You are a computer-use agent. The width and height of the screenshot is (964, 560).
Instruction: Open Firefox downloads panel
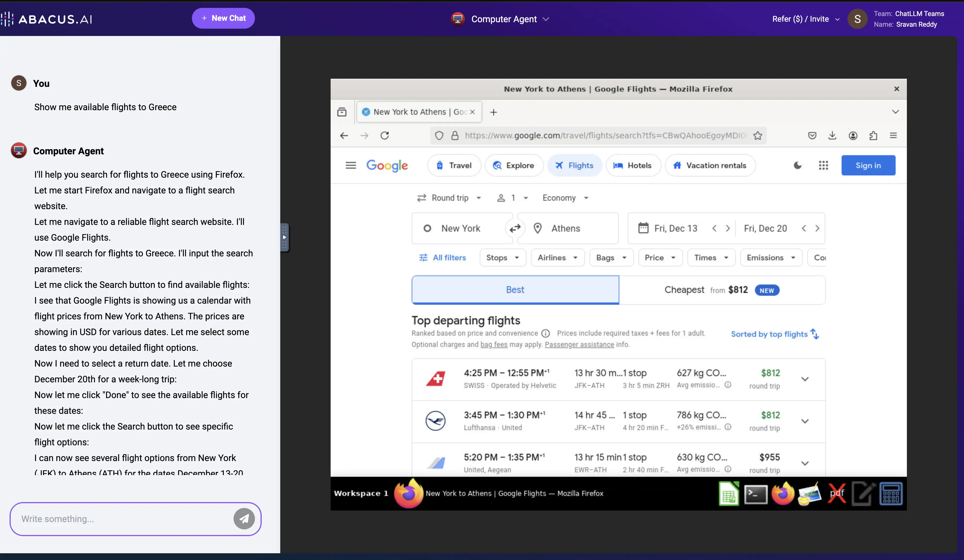click(832, 135)
